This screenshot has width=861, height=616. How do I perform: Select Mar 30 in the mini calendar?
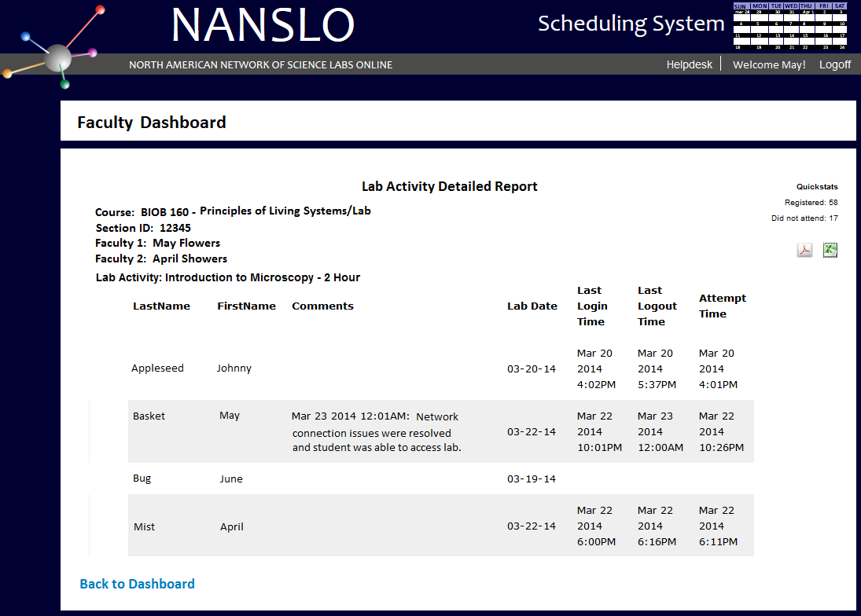[x=778, y=12]
